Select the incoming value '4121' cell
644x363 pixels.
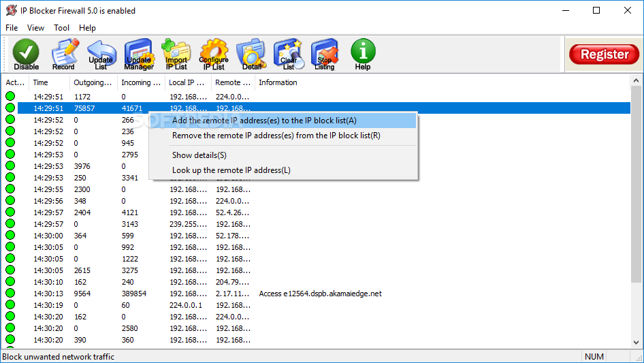pyautogui.click(x=130, y=212)
